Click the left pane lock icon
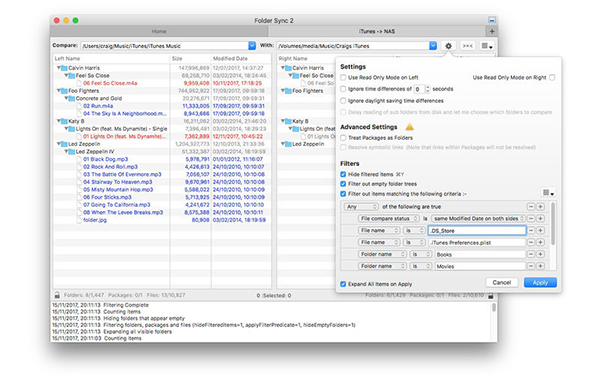This screenshot has width=600, height=380. point(57,295)
